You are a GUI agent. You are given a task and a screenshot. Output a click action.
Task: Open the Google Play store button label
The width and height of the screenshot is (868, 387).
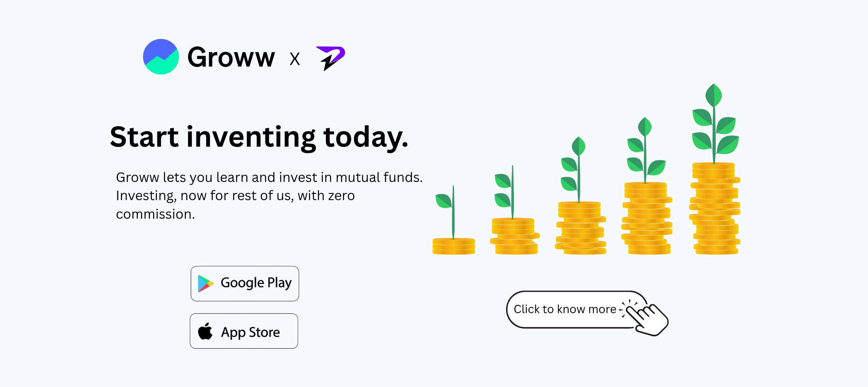click(x=256, y=283)
